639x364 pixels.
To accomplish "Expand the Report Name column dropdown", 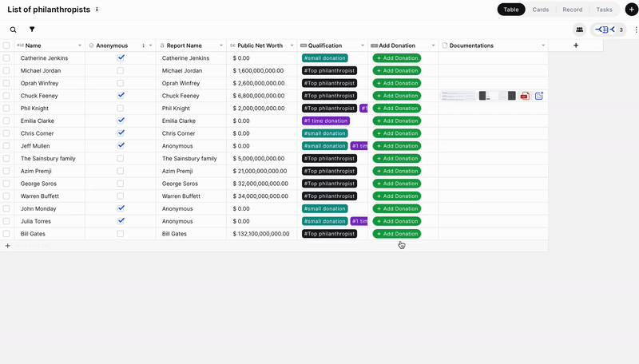I will click(221, 45).
